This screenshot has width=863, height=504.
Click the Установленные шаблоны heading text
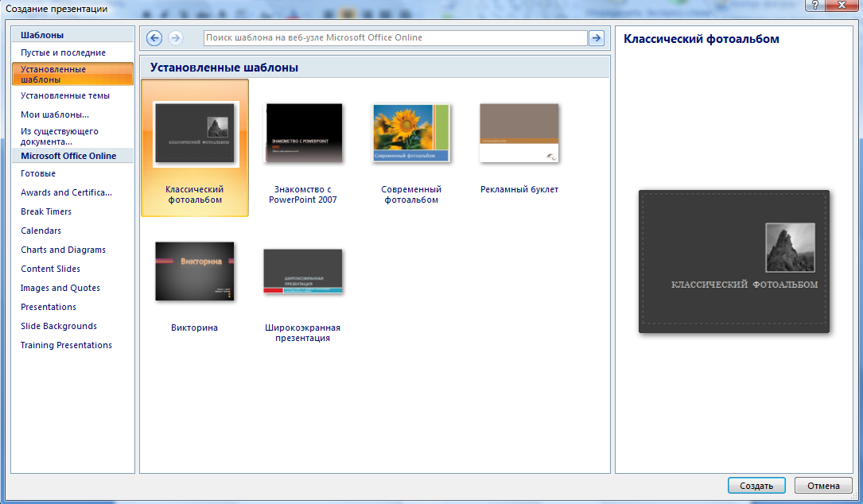click(x=224, y=68)
